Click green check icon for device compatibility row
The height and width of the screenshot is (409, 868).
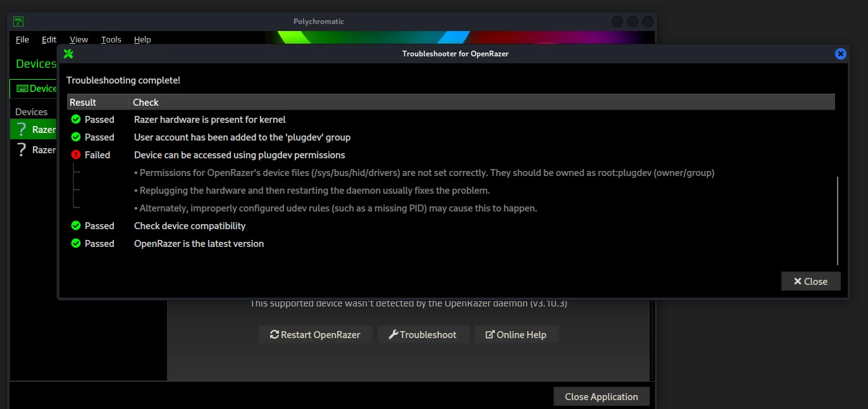click(76, 225)
